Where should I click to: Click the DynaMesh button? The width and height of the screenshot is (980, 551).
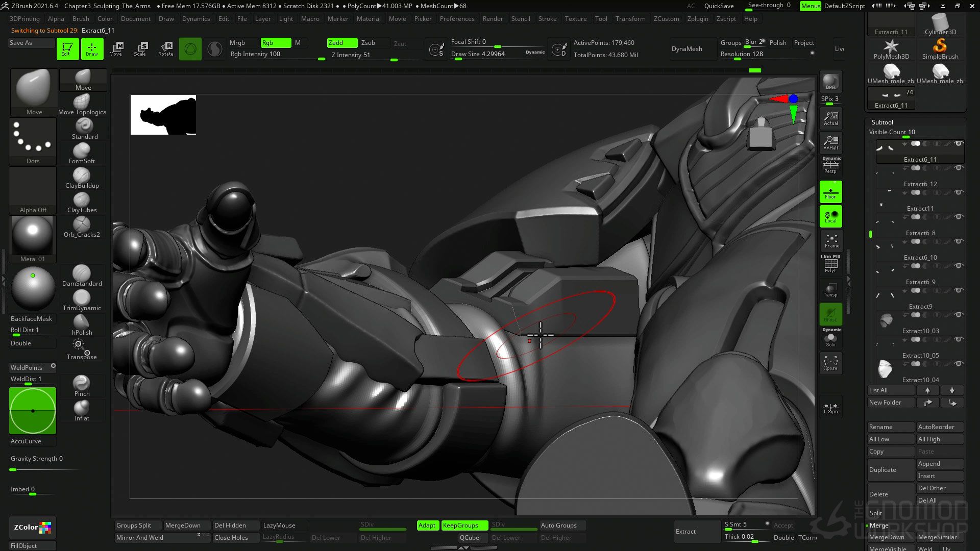(687, 49)
